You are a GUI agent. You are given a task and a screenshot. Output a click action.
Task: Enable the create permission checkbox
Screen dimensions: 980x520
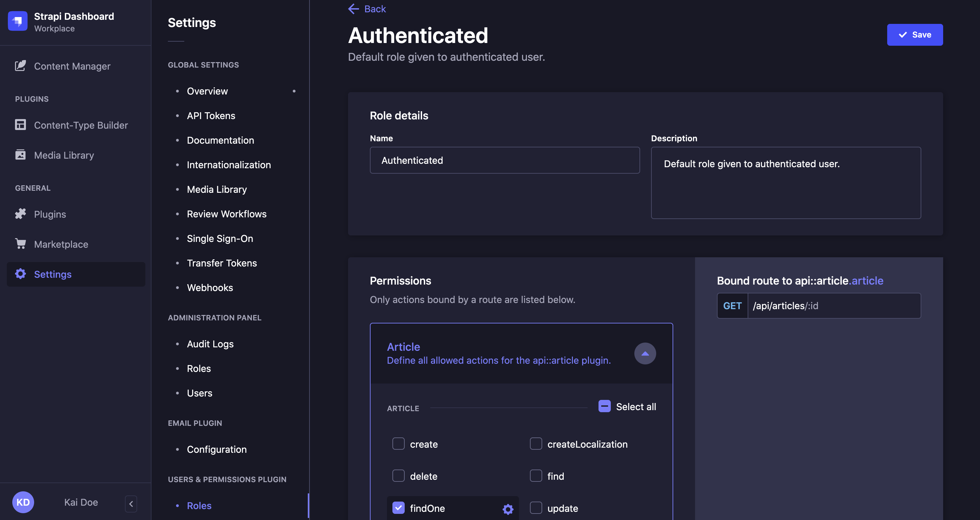click(398, 444)
